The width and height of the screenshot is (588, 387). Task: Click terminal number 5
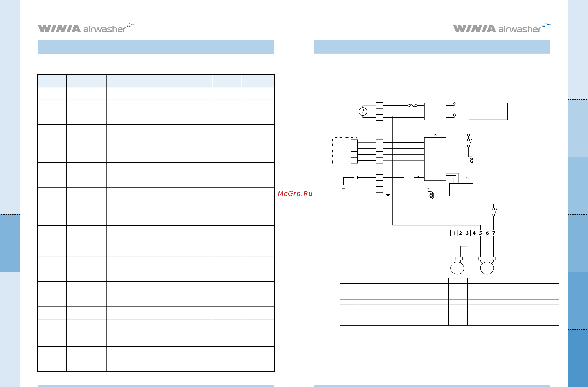click(x=481, y=233)
